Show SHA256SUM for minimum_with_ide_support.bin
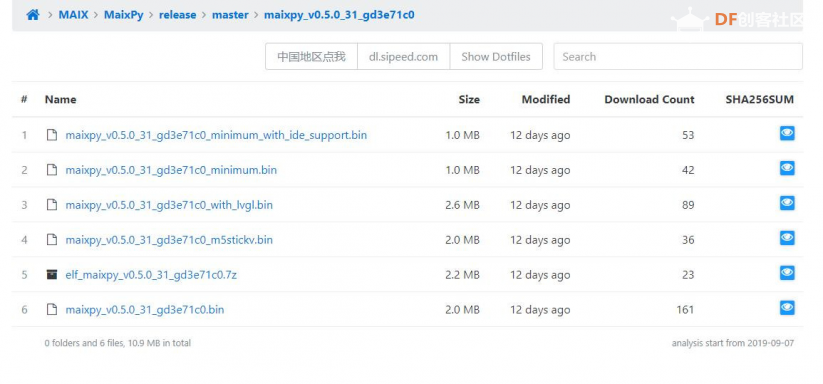This screenshot has height=384, width=823. tap(787, 133)
